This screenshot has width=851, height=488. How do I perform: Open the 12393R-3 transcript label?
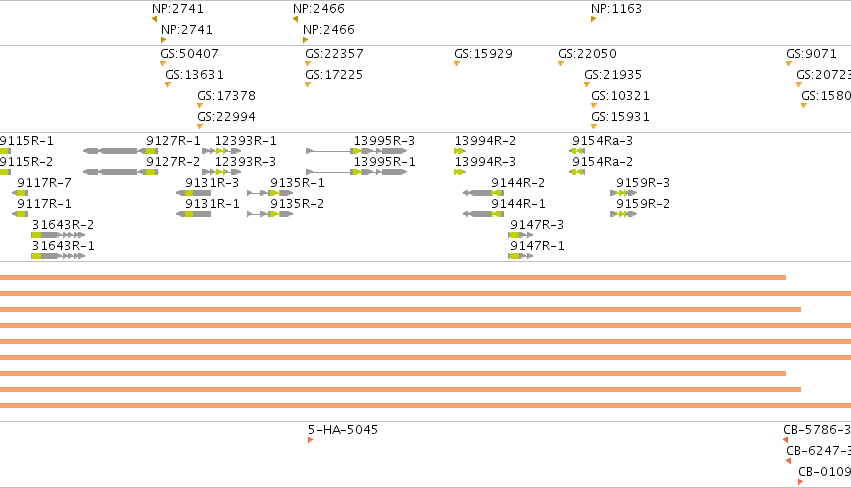click(246, 162)
